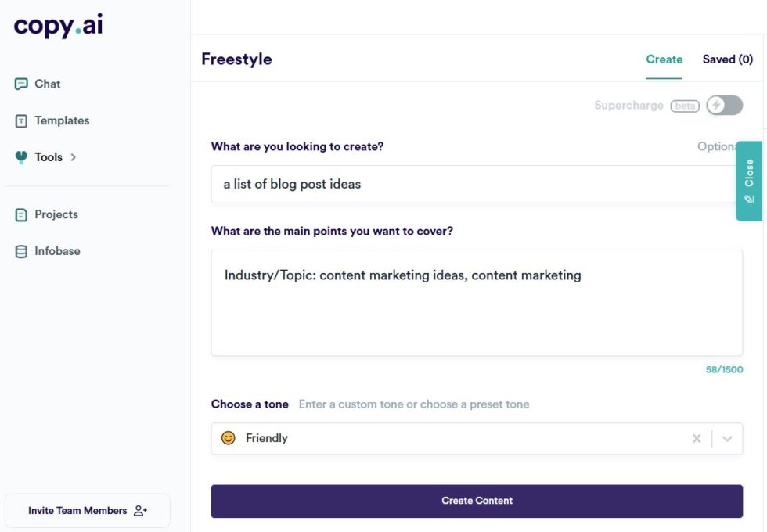Clear the Friendly tone with the X
Viewport: 767px width, 532px height.
coord(697,438)
